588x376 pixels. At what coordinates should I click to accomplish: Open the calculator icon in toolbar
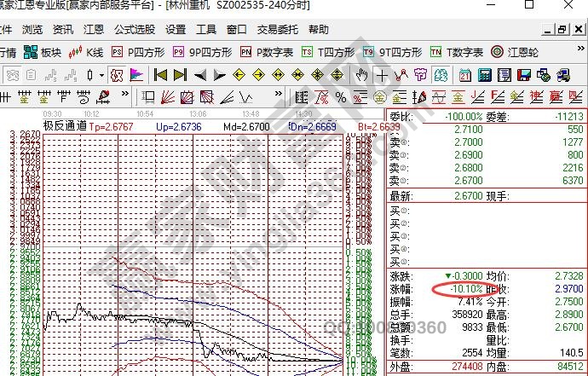483,75
